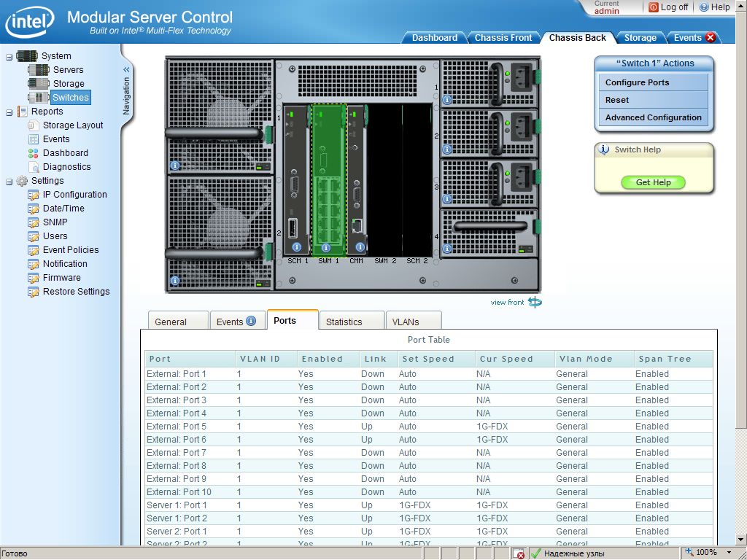This screenshot has width=747, height=560.
Task: Click the info icon on power supply 1
Action: point(446,99)
